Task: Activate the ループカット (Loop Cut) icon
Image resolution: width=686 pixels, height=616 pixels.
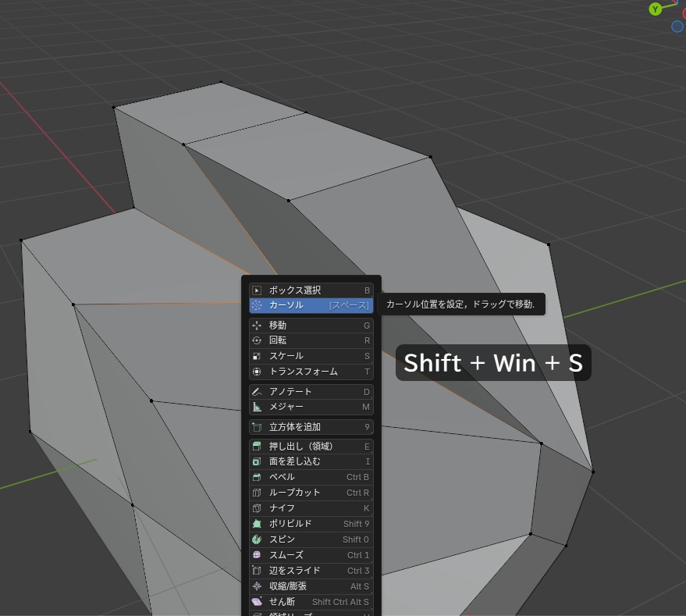Action: (257, 493)
